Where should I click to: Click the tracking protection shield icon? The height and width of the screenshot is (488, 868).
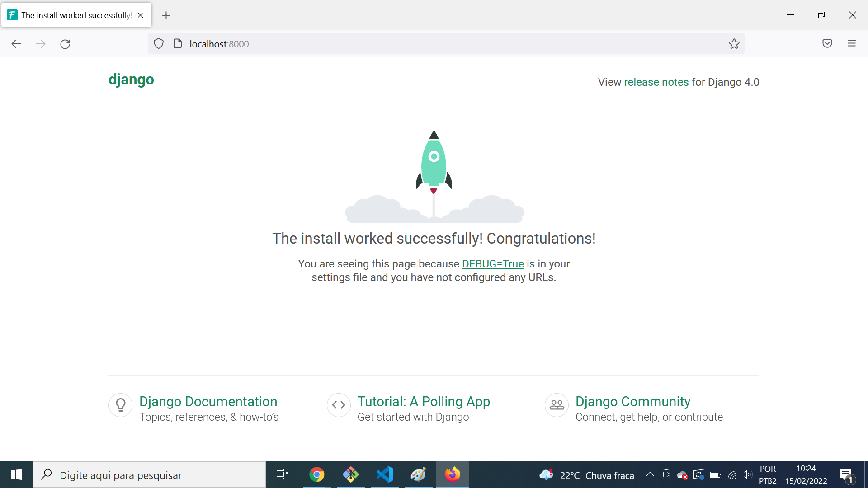coord(159,44)
